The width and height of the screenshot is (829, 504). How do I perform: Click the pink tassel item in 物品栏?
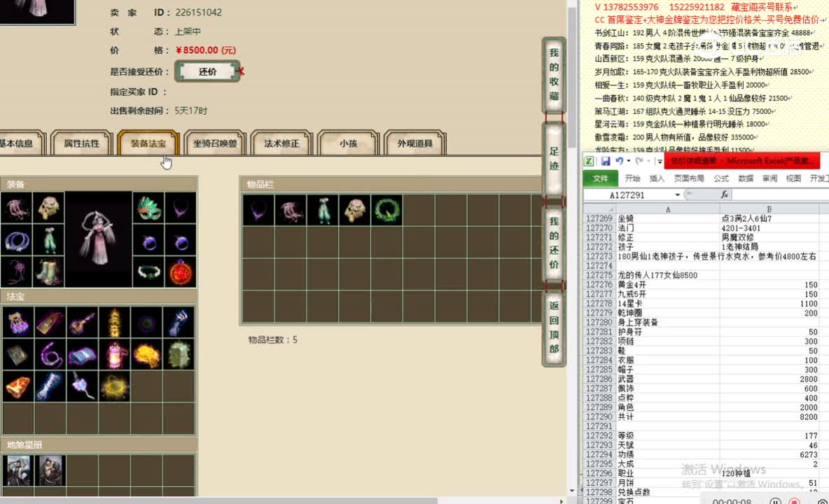[x=291, y=210]
